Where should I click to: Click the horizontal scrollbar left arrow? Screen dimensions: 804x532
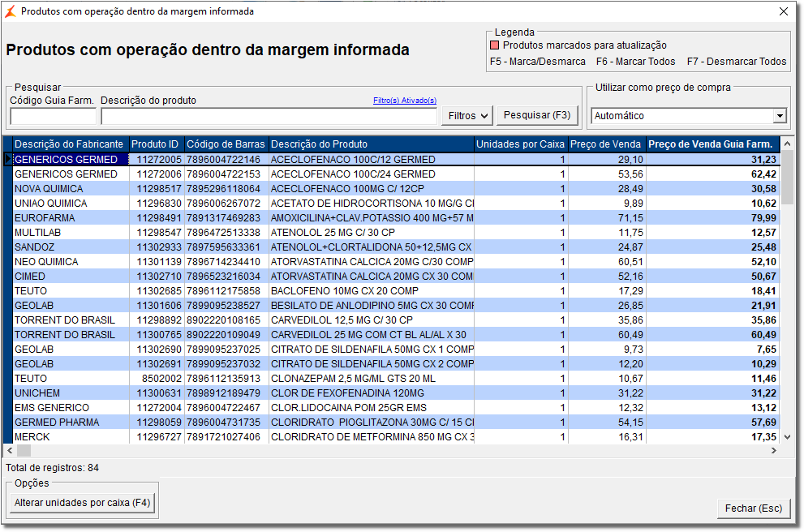coord(10,451)
